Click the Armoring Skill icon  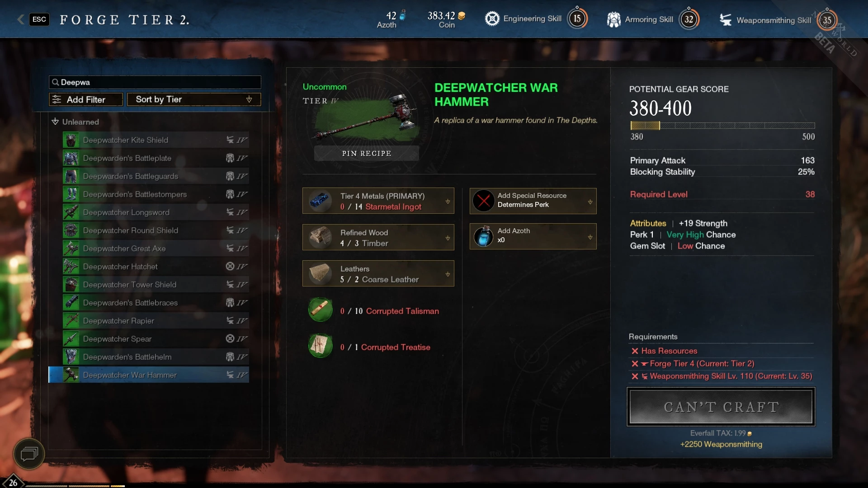[x=613, y=19]
